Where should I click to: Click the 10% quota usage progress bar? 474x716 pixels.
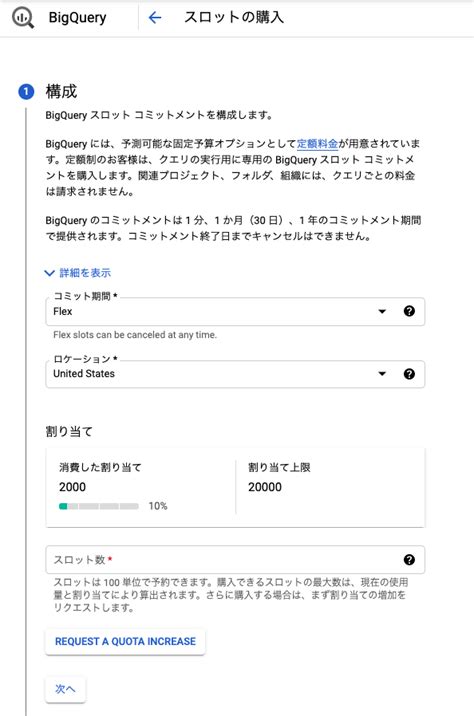coord(99,506)
